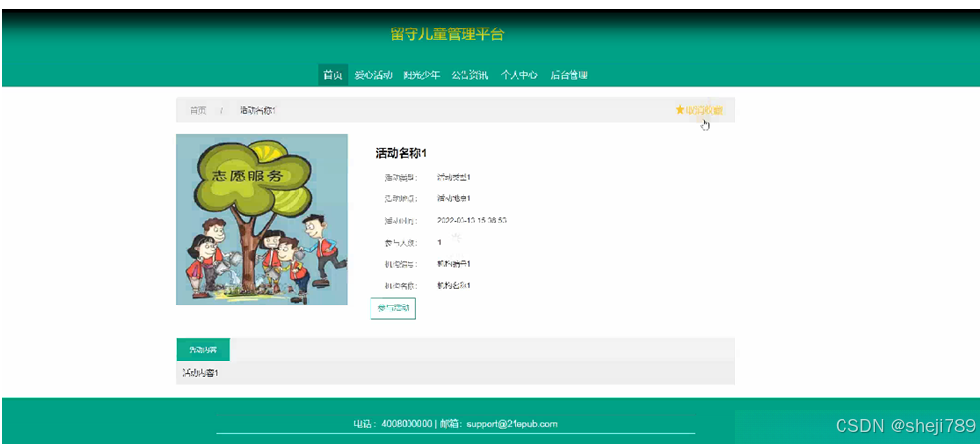Click 活动名称1 in the breadcrumb
980x444 pixels.
click(257, 111)
